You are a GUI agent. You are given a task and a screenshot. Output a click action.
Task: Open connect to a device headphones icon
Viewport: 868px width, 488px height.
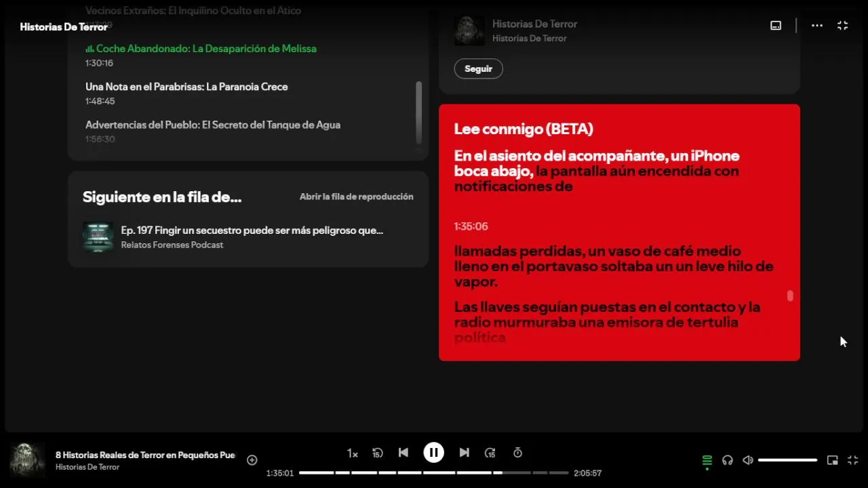point(728,460)
